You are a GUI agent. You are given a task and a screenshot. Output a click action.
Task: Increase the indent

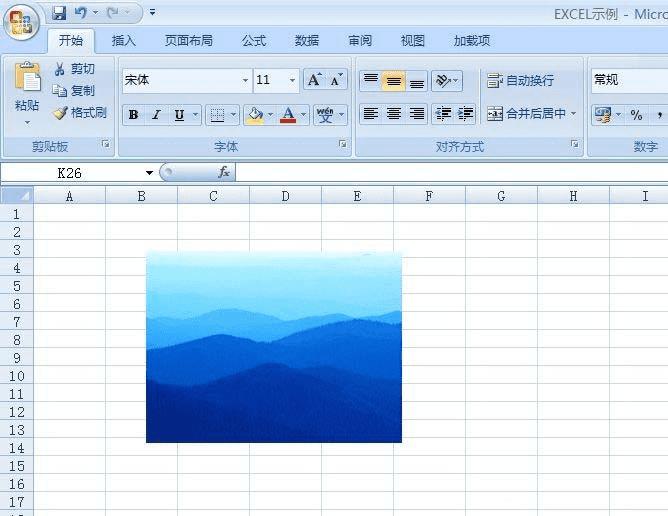point(465,114)
